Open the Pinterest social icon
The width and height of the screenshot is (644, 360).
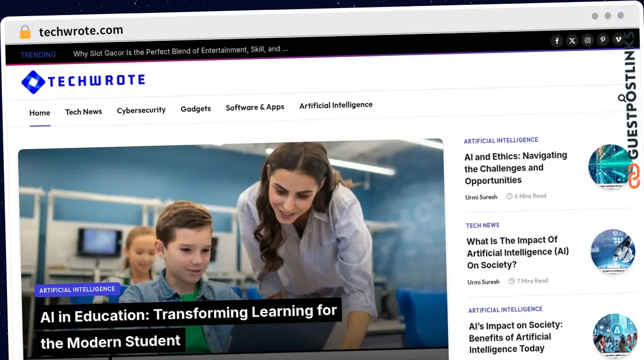pyautogui.click(x=603, y=40)
